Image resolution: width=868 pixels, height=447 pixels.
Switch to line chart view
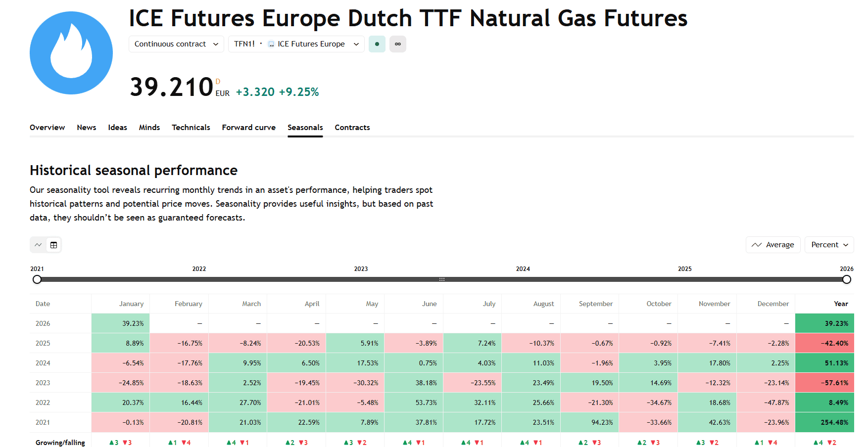38,245
